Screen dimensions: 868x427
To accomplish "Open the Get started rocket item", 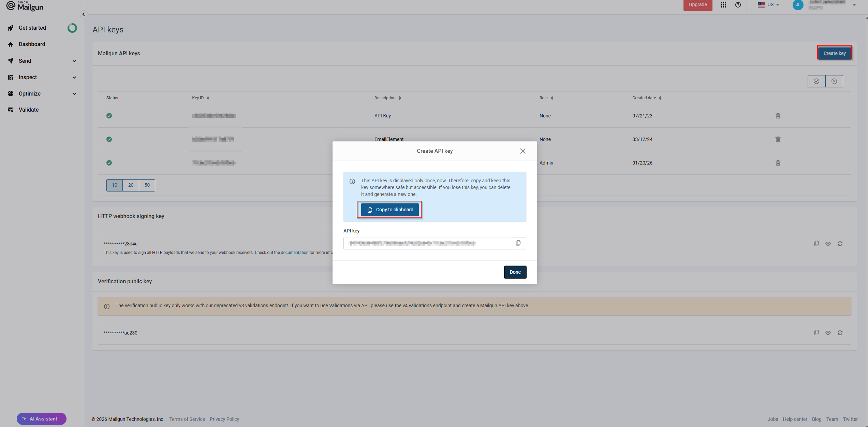I will (32, 28).
